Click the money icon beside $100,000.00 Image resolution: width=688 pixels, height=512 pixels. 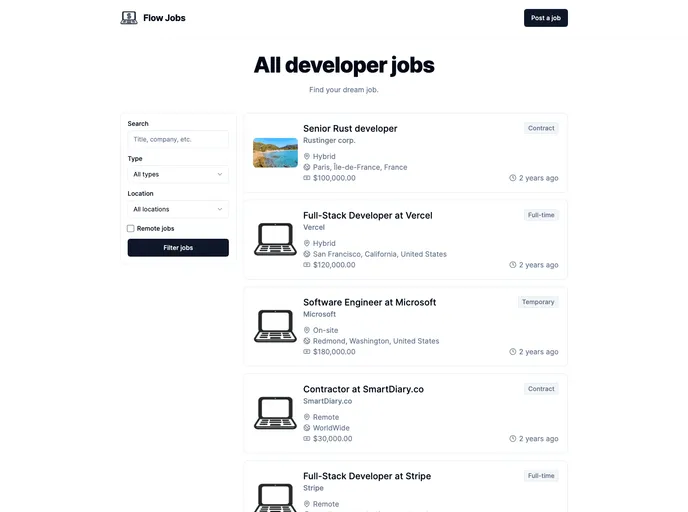click(x=307, y=178)
